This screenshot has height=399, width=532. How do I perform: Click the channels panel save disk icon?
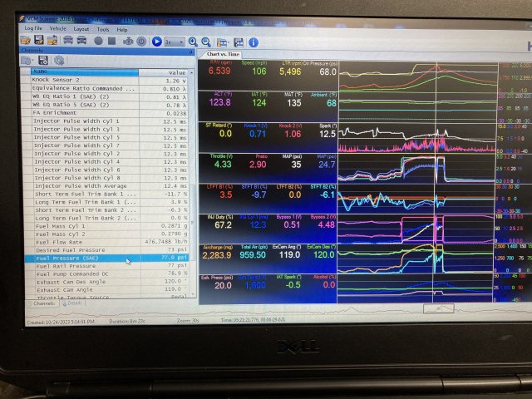tap(42, 61)
